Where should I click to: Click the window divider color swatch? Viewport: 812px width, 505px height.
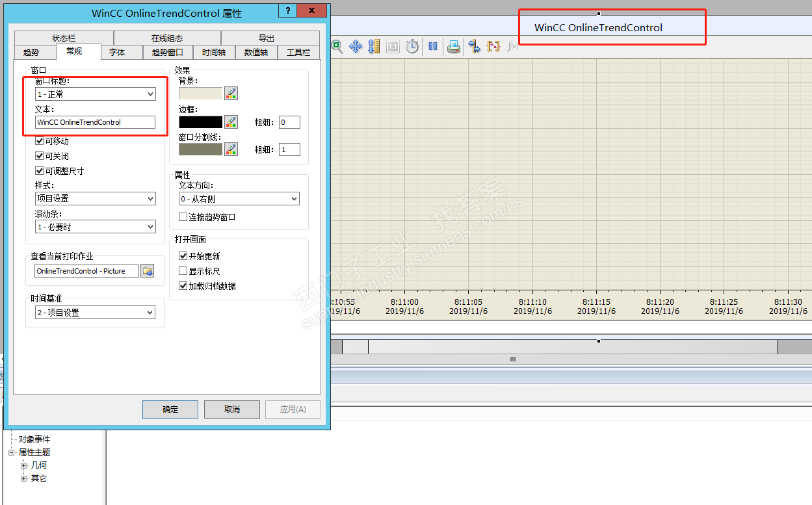(200, 149)
